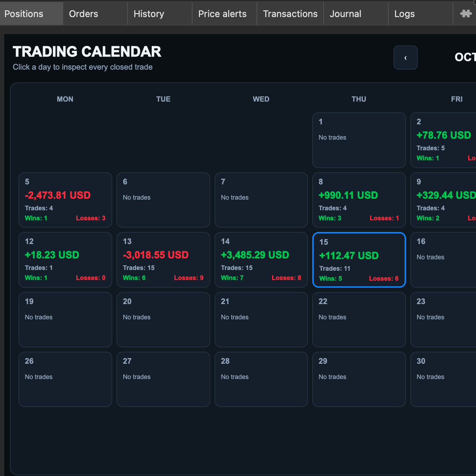Click the THU column header
This screenshot has width=476, height=476.
359,99
